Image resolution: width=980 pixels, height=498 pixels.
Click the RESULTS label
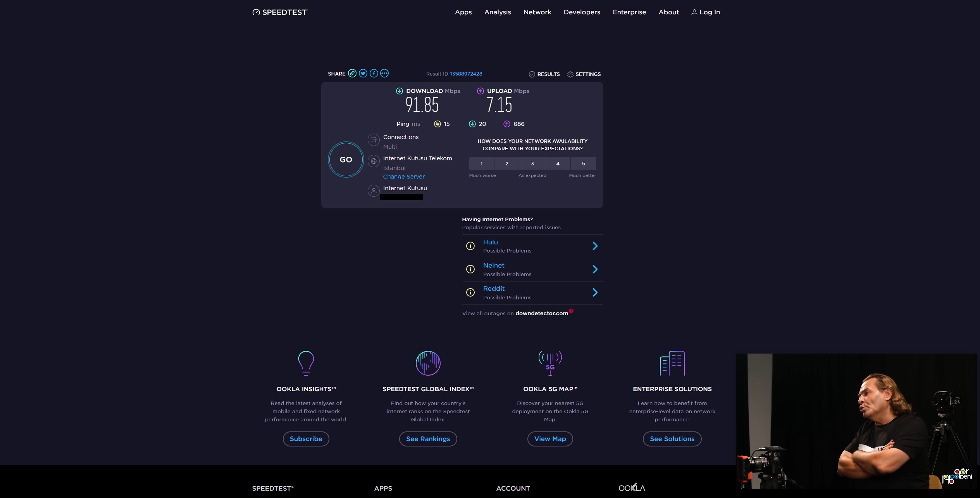tap(548, 74)
